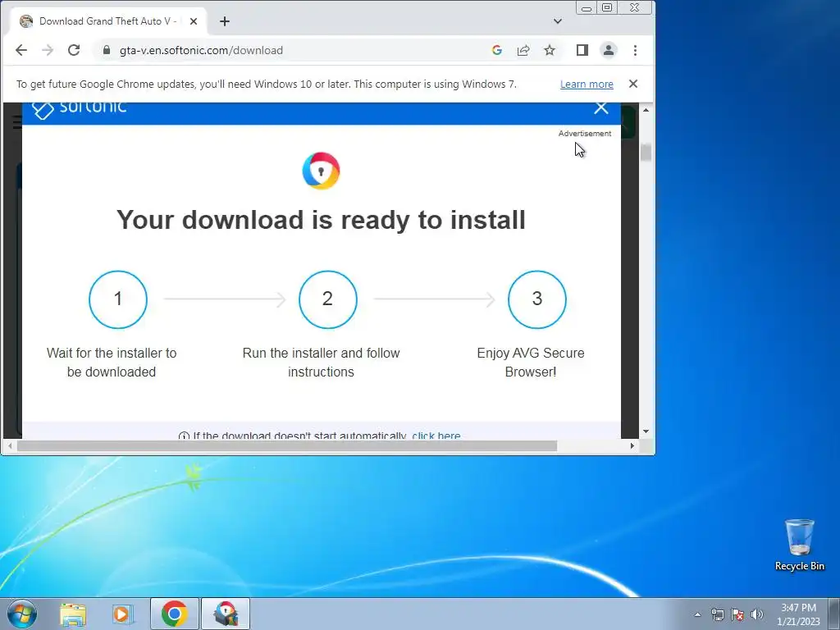Minimize the Chrome window
Image resolution: width=840 pixels, height=630 pixels.
click(586, 8)
